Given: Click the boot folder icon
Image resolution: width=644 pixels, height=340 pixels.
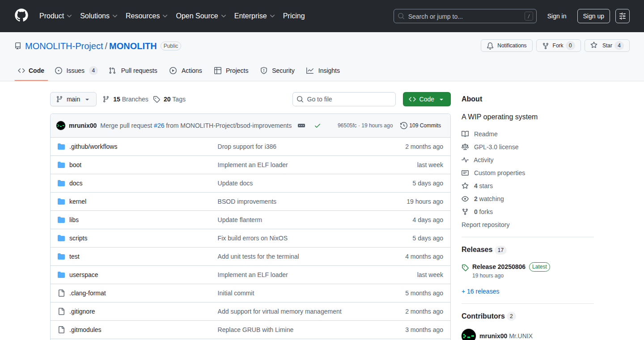Looking at the screenshot, I should [x=61, y=165].
